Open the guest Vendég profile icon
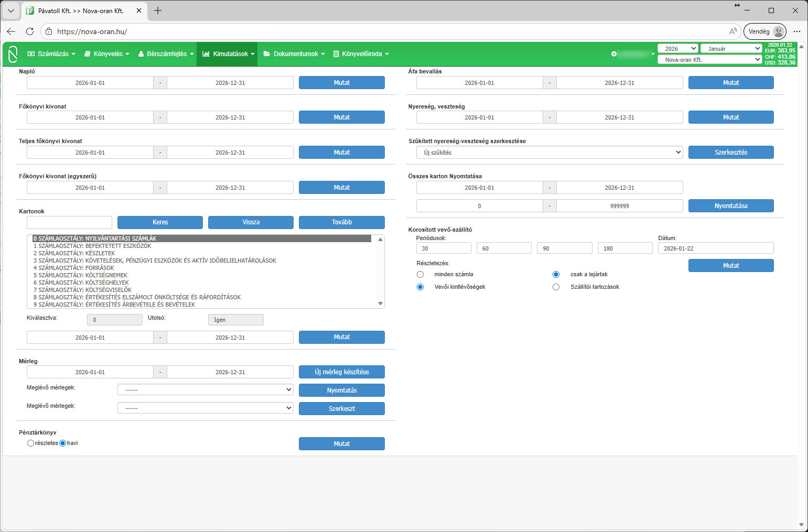808x532 pixels. 779,31
